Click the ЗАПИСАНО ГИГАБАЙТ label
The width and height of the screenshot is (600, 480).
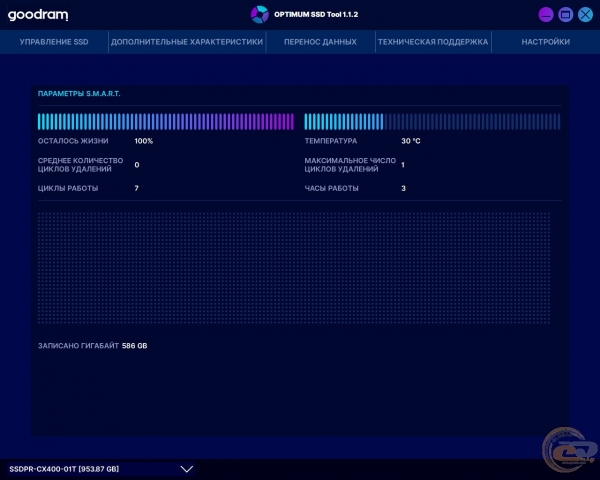coord(78,346)
